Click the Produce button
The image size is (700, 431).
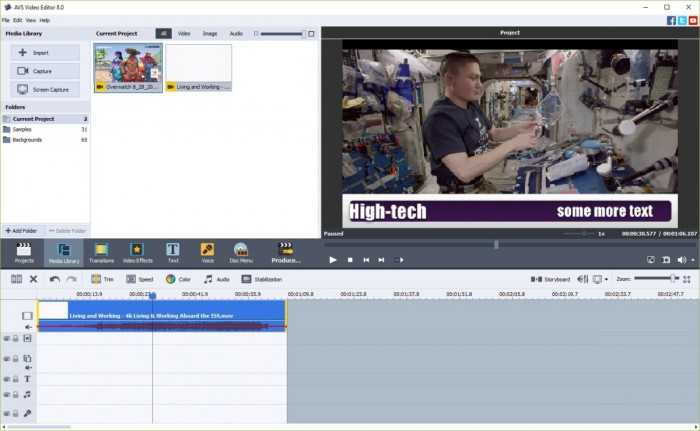pyautogui.click(x=286, y=253)
